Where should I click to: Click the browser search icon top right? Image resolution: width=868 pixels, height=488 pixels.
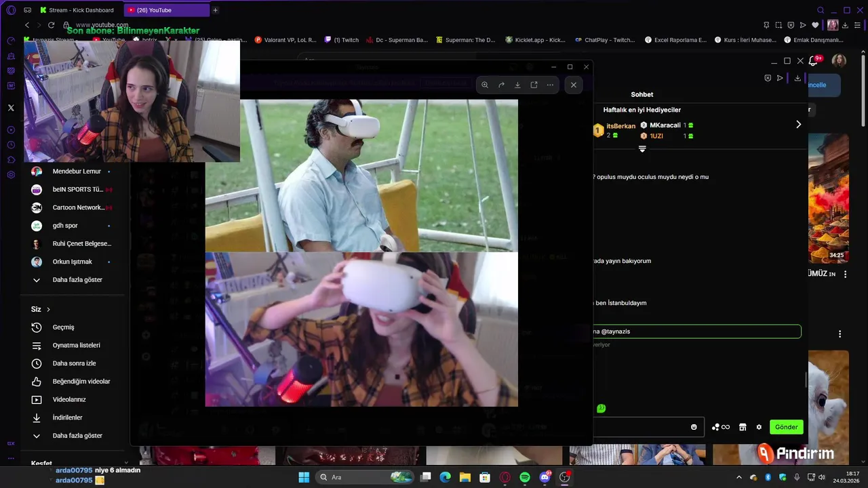click(x=821, y=10)
